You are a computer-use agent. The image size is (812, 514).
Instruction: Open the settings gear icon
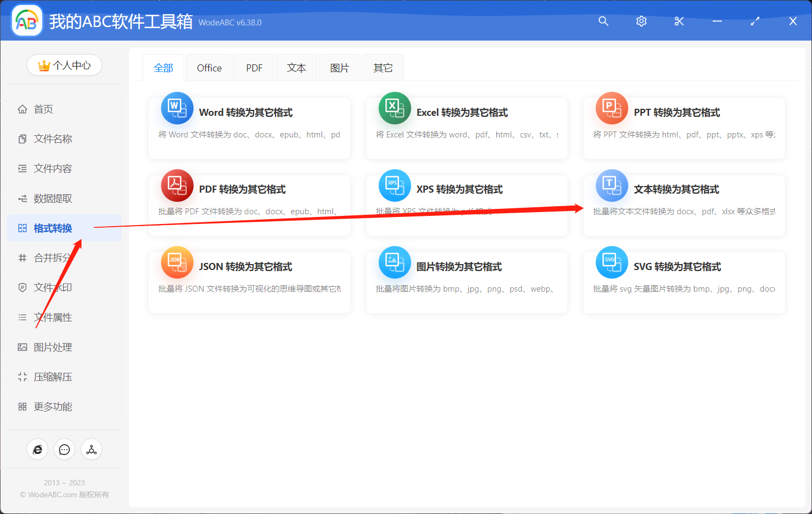pyautogui.click(x=641, y=21)
